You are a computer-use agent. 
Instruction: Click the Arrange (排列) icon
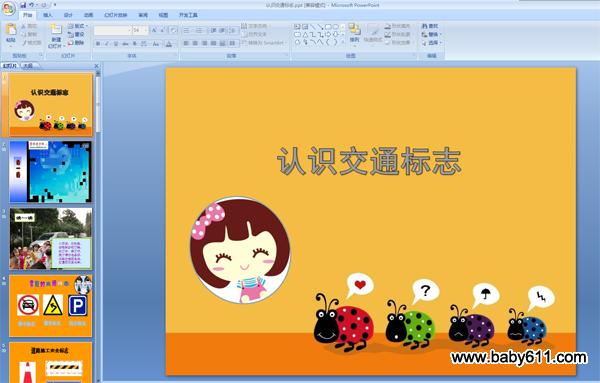[x=355, y=30]
